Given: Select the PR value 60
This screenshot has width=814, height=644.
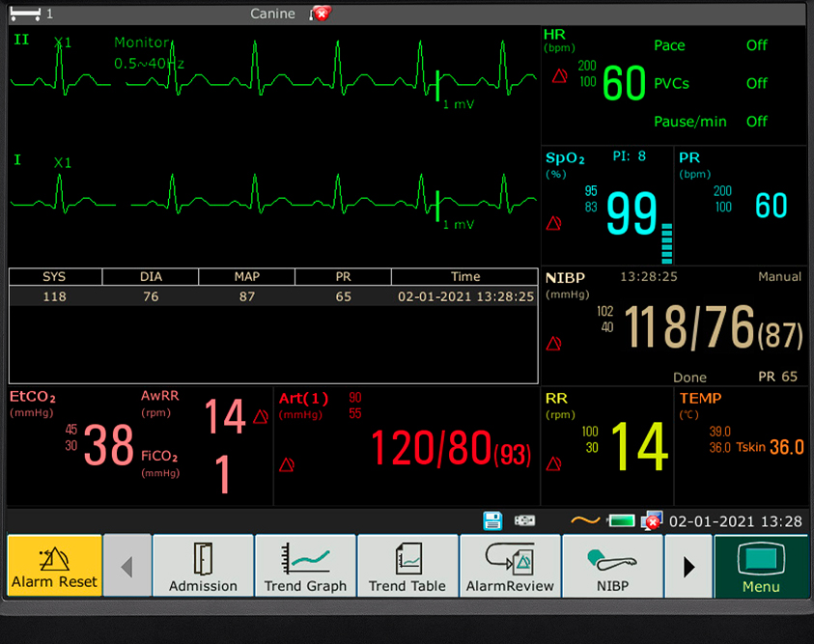Looking at the screenshot, I should click(771, 206).
